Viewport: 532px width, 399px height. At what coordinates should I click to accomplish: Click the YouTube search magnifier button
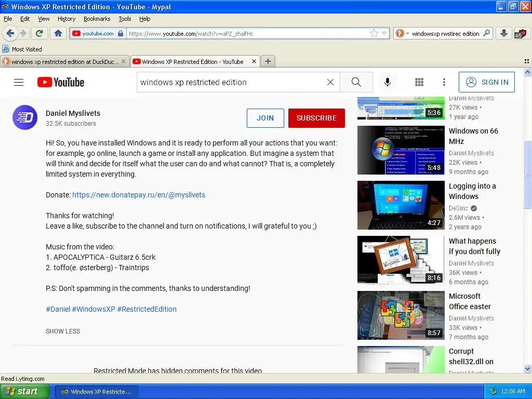356,82
